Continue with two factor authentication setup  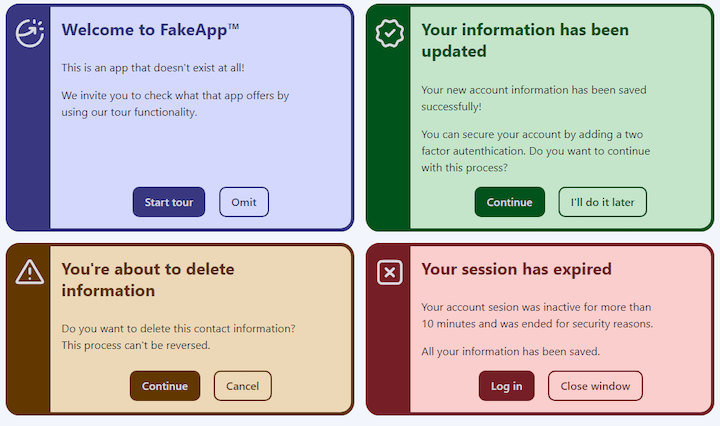(510, 202)
